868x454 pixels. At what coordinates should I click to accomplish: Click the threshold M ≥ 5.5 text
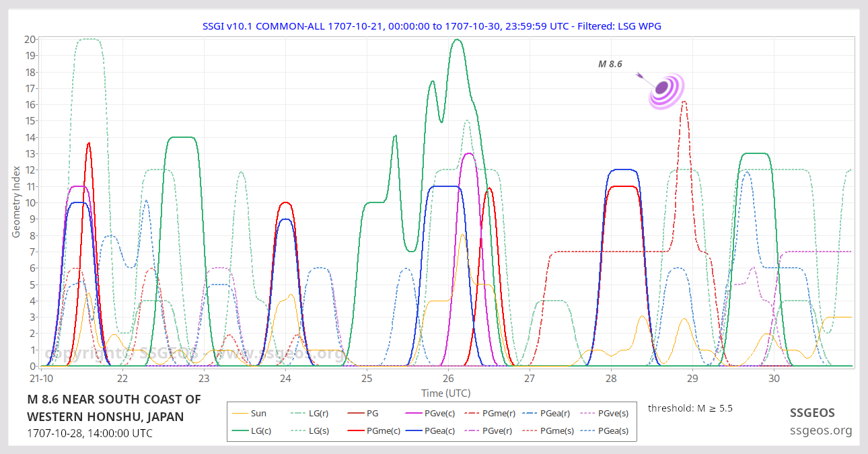pos(688,408)
